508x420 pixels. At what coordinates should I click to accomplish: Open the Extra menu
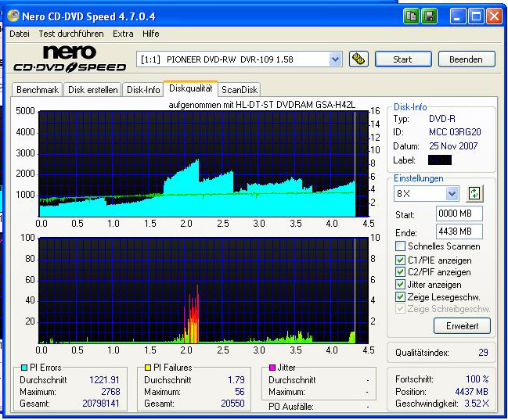[x=123, y=34]
